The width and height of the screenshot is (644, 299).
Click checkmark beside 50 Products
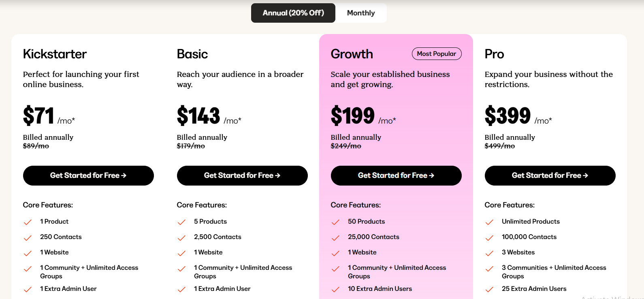pos(335,222)
